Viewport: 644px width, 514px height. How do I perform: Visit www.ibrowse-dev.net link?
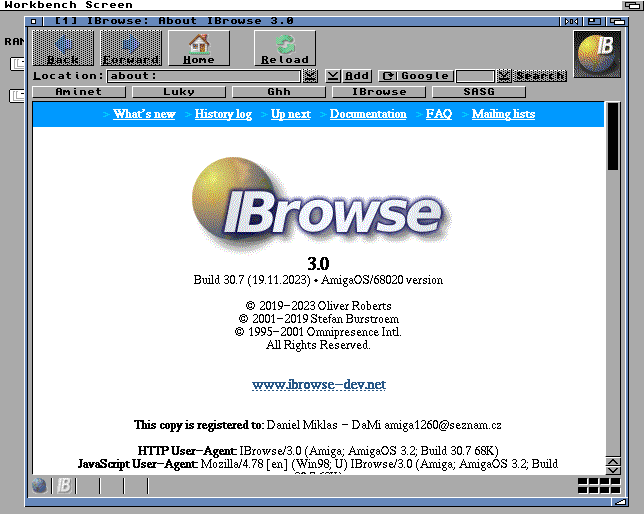(318, 385)
